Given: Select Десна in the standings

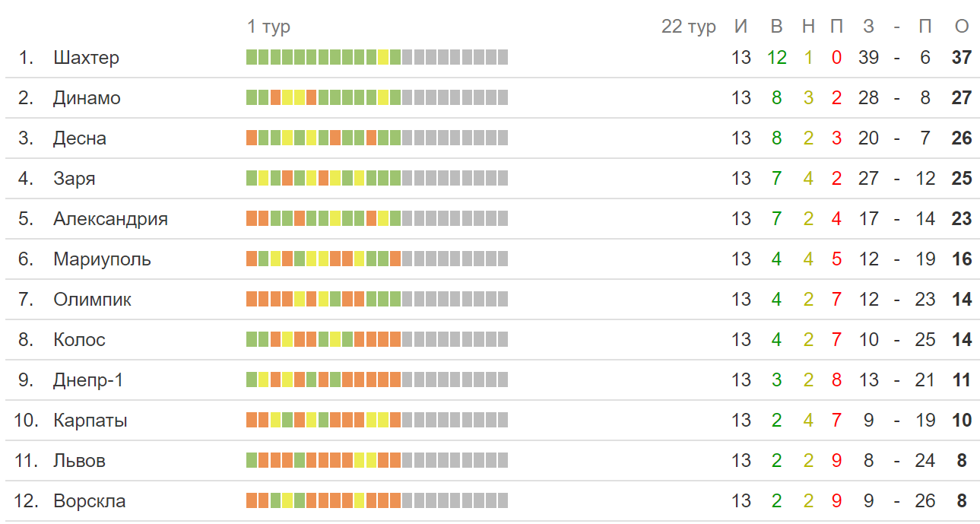Looking at the screenshot, I should coord(80,138).
